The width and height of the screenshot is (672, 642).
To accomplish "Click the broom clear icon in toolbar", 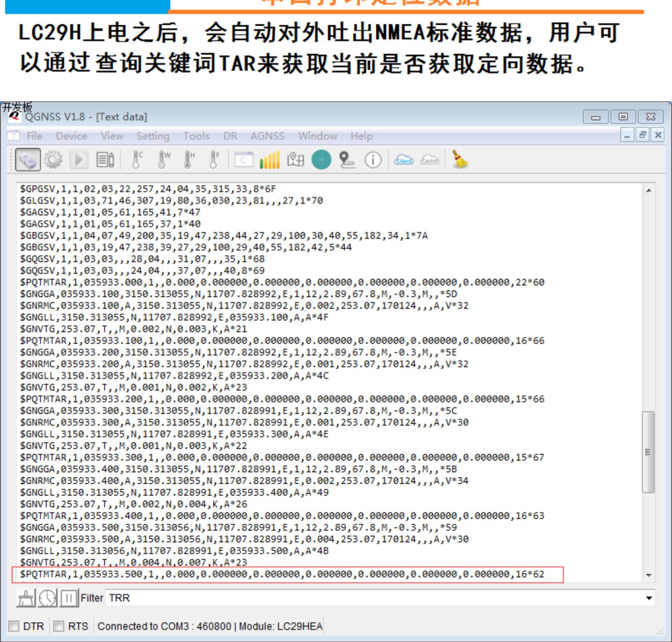I will point(460,160).
